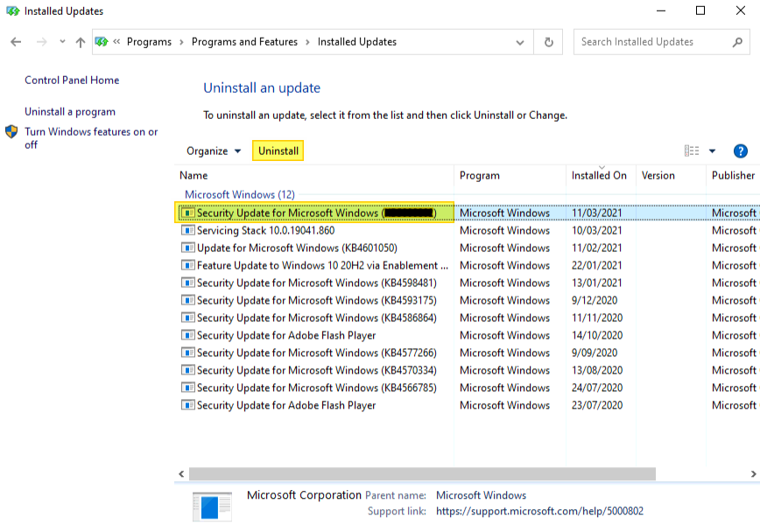Expand the view options dropdown arrow
This screenshot has height=532, width=760.
[712, 151]
